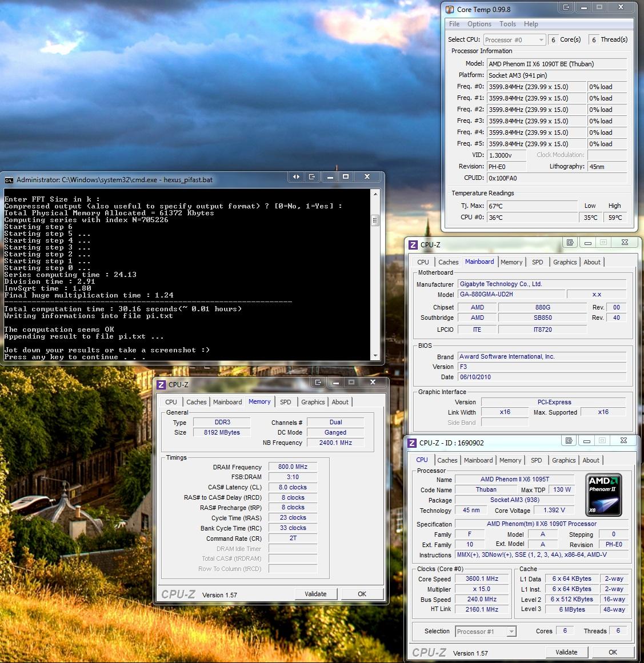Click the extra title bar icon in cmd window
Image resolution: width=644 pixels, height=663 pixels.
pyautogui.click(x=312, y=177)
